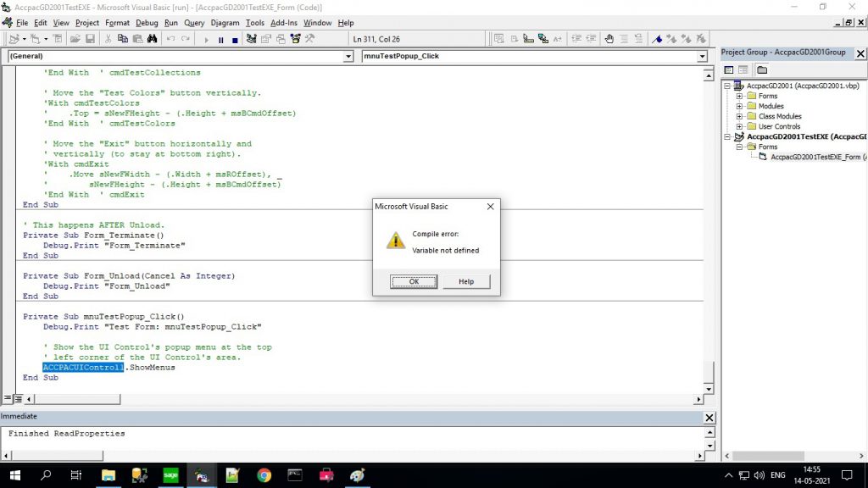Switch to Procedure View button in the code window
868x488 pixels.
(8, 398)
